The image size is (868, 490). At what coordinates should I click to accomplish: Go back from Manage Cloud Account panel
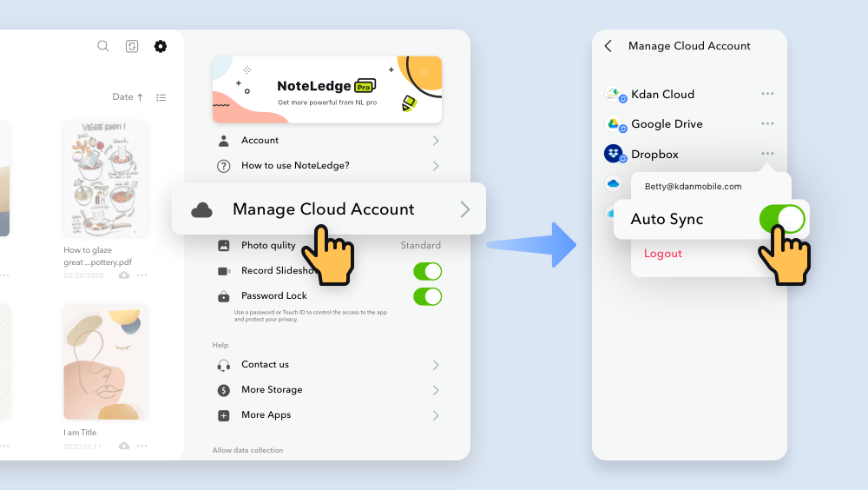(608, 46)
